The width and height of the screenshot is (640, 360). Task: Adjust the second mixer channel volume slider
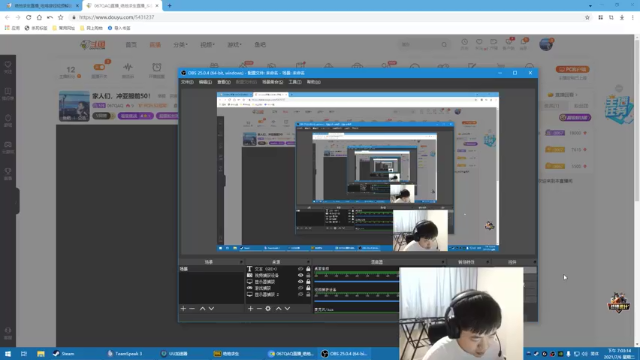[356, 301]
